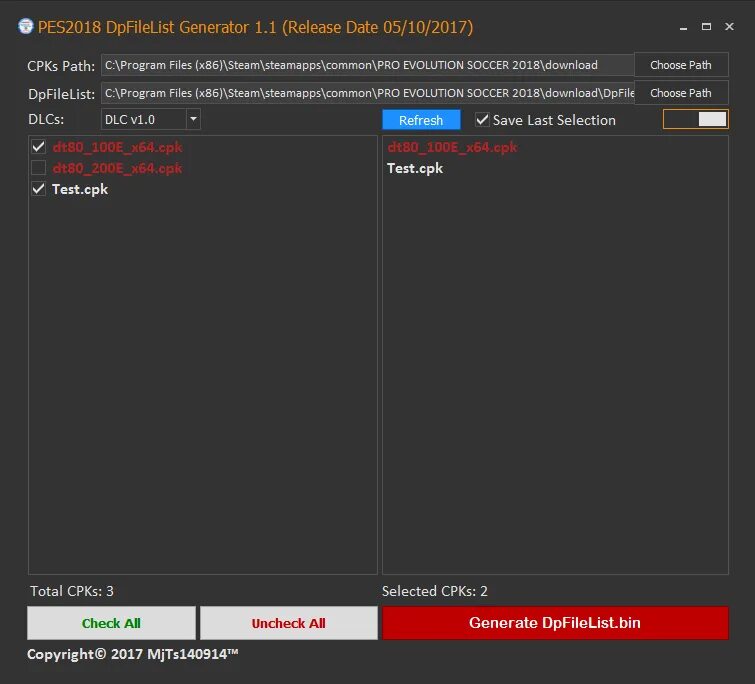The width and height of the screenshot is (755, 684).
Task: Click the app logo icon in title bar
Action: click(26, 26)
